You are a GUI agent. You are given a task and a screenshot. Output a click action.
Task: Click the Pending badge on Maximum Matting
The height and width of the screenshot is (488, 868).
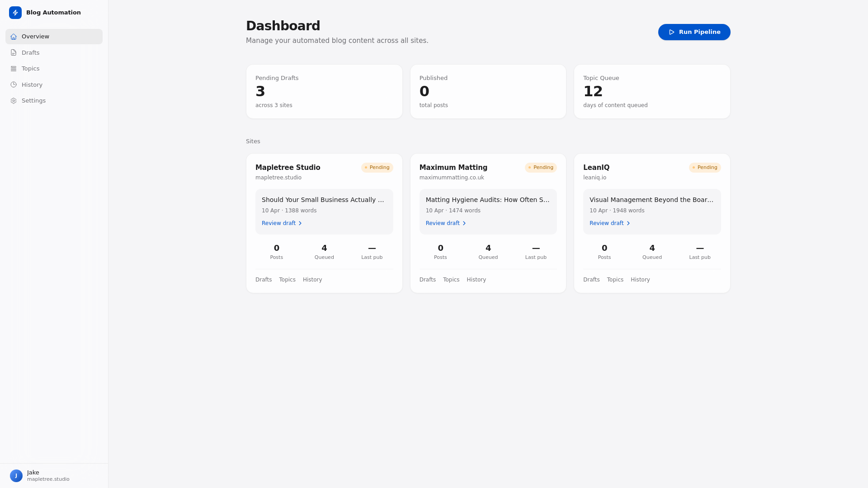click(x=541, y=168)
